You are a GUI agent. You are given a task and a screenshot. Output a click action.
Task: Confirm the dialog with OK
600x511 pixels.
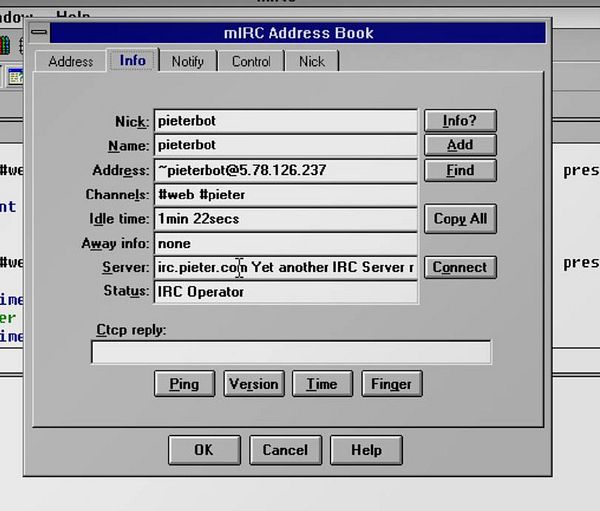coord(204,450)
